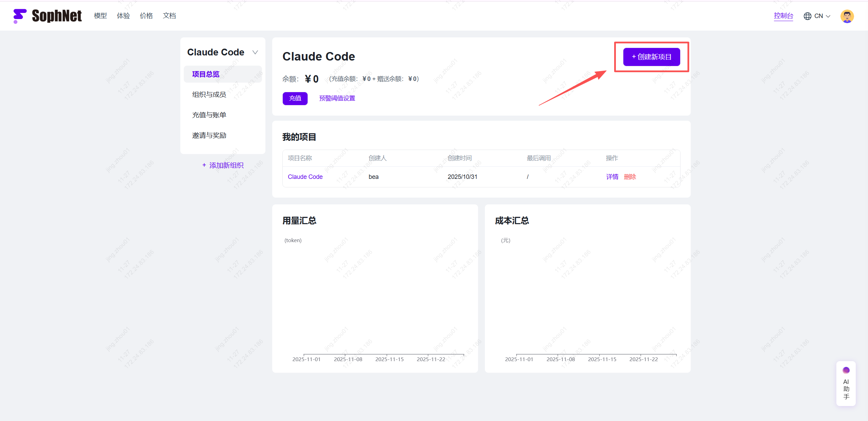Select 充值与账单 in the sidebar
Image resolution: width=868 pixels, height=421 pixels.
point(209,115)
